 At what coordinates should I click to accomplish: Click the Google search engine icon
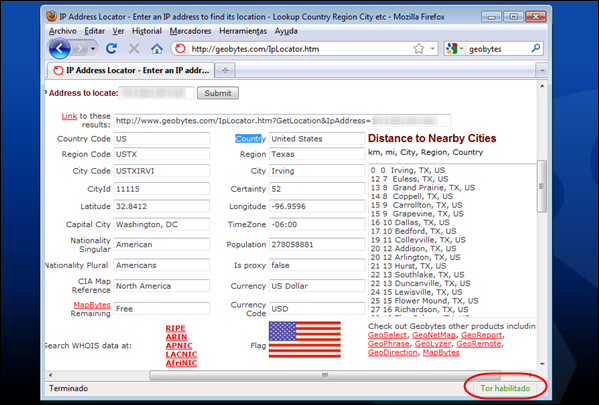click(x=452, y=49)
